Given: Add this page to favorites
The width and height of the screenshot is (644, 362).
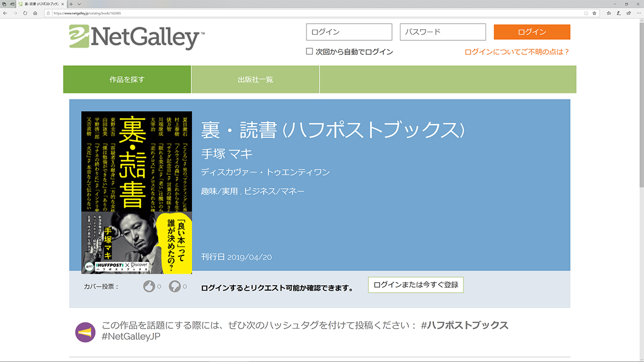Looking at the screenshot, I should (594, 13).
